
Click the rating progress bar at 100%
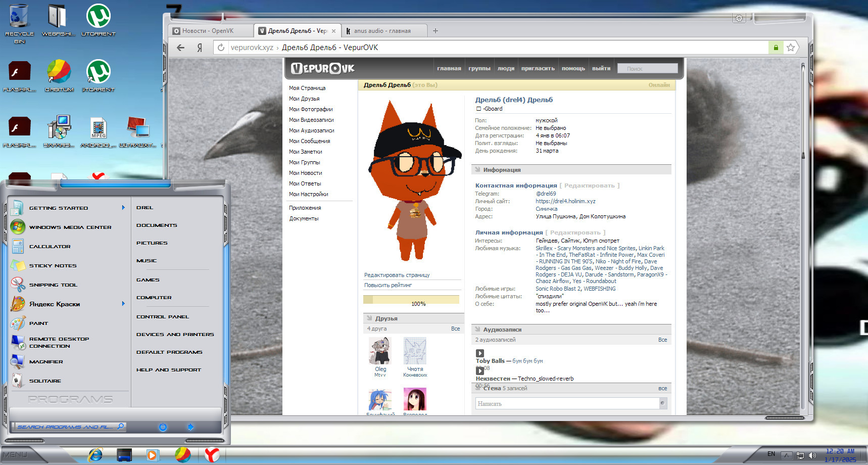pyautogui.click(x=411, y=300)
